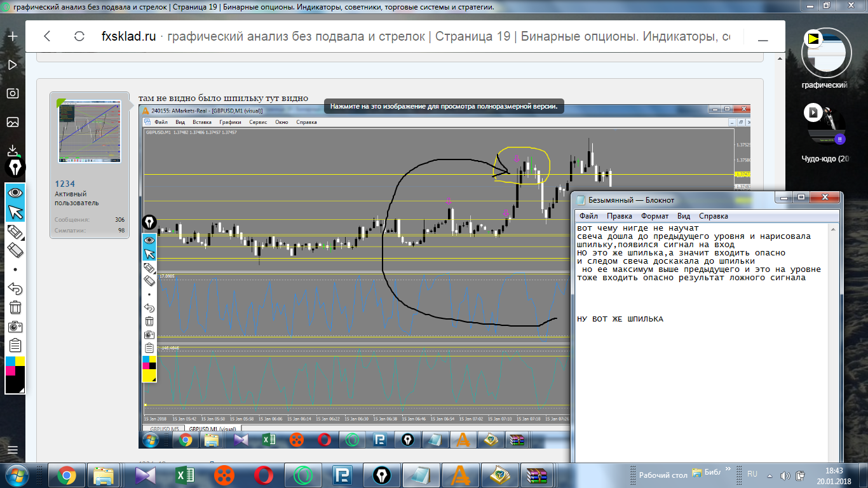This screenshot has width=868, height=488.
Task: Open volume control in system tray
Action: [x=785, y=475]
